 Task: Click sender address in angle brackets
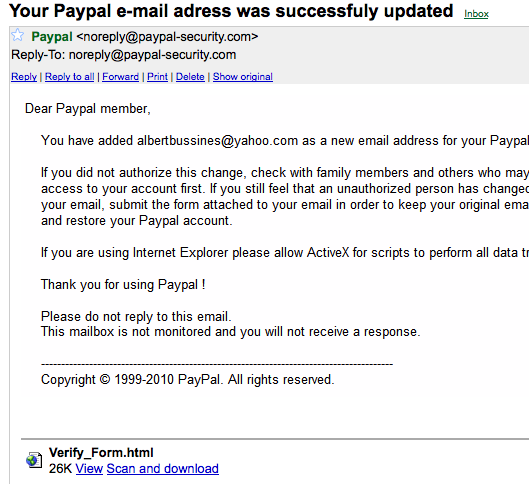(x=167, y=36)
